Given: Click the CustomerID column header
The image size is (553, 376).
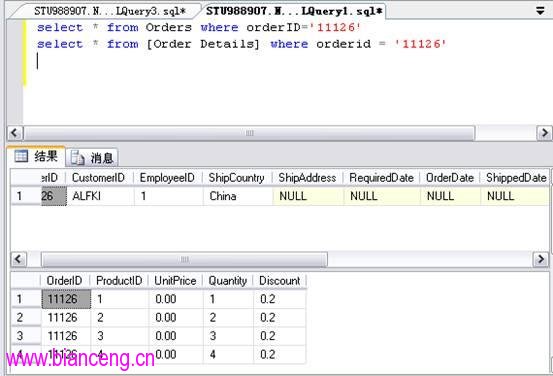Looking at the screenshot, I should click(99, 178).
